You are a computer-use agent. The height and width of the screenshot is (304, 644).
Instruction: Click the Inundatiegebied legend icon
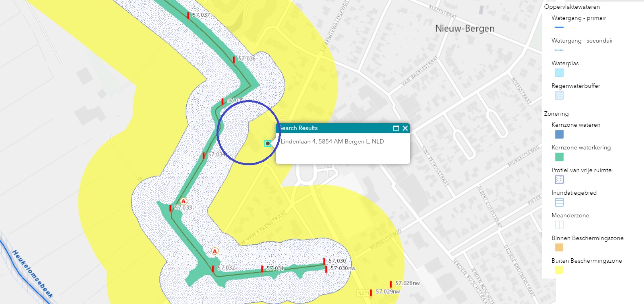pos(559,202)
